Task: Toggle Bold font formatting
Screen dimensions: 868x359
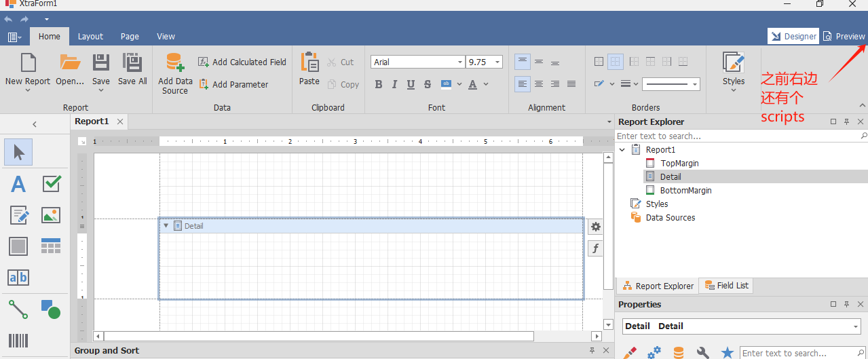Action: [x=378, y=84]
